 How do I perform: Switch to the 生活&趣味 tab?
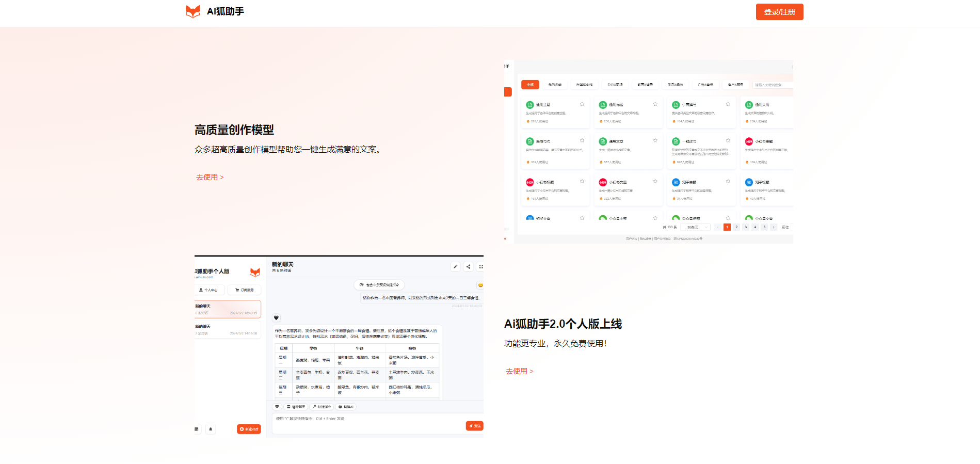point(675,85)
